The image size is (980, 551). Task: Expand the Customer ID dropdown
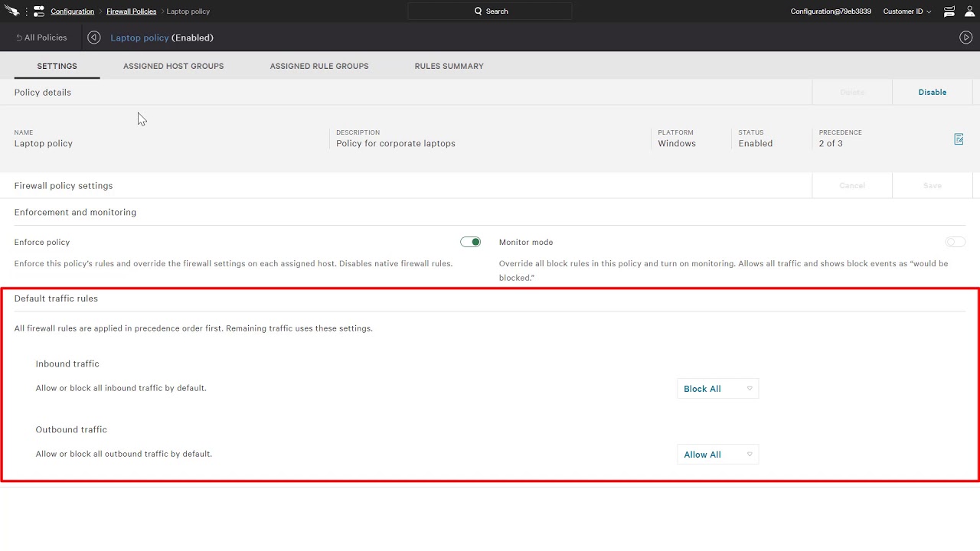907,11
